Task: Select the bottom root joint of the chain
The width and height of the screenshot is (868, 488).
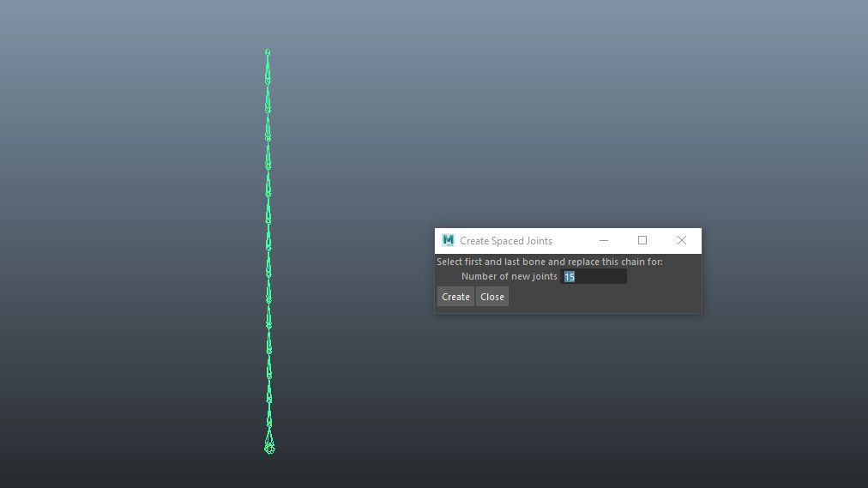Action: click(269, 449)
